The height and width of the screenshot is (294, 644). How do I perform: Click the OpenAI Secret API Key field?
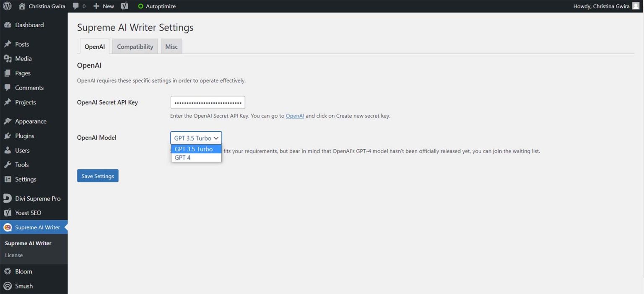pos(208,102)
